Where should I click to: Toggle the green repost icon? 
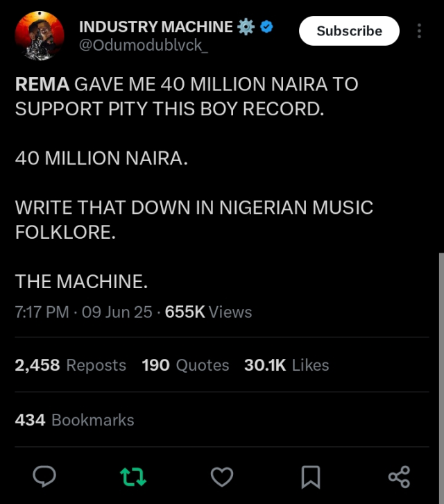point(133,477)
